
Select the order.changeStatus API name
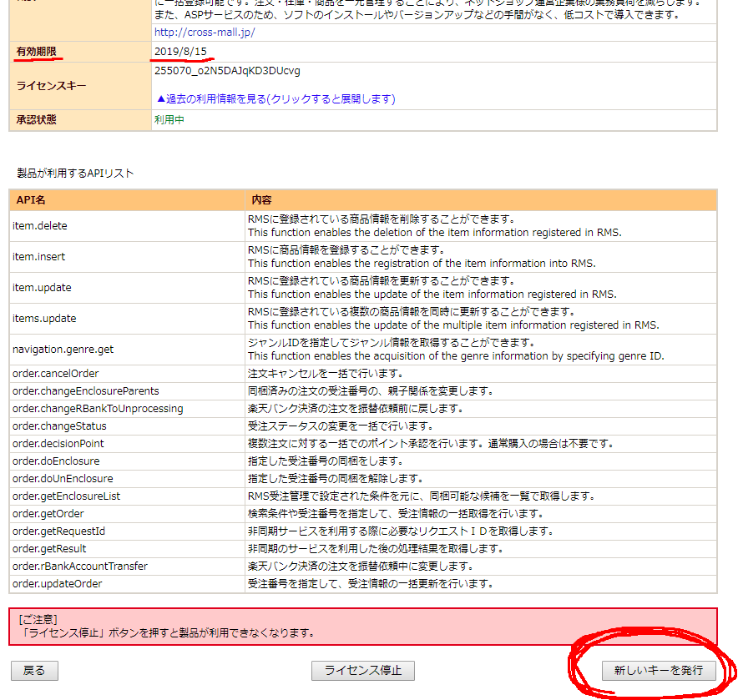click(59, 426)
